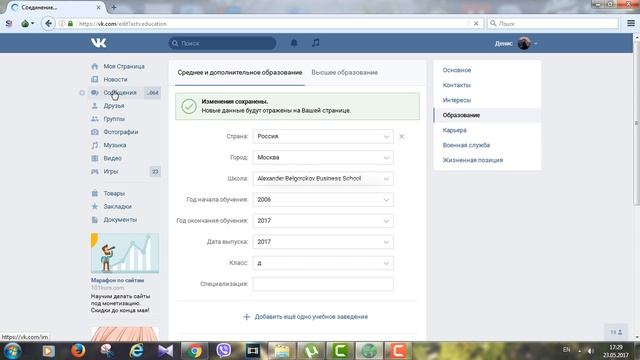Click Добавить ещё одно учебное заведение
This screenshot has height=360, width=640.
(306, 317)
